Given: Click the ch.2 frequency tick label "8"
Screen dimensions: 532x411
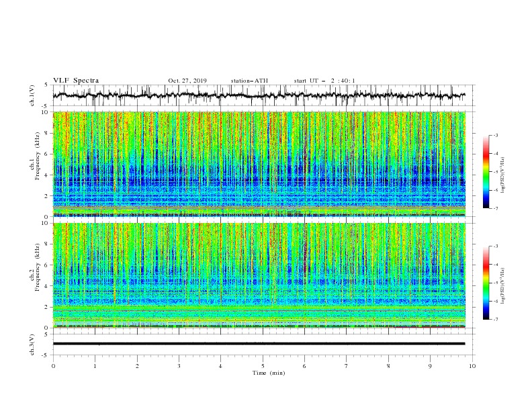Looking at the screenshot, I should (x=46, y=244).
